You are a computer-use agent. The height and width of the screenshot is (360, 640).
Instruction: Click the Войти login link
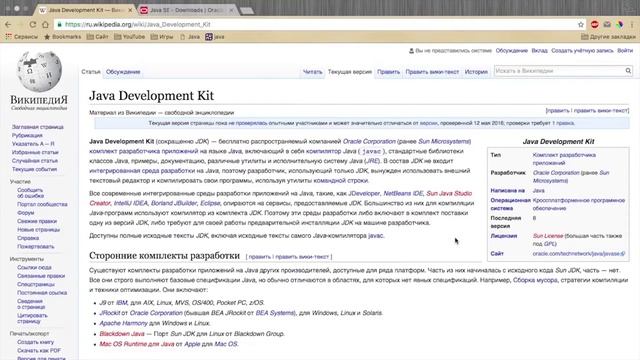pyautogui.click(x=625, y=51)
